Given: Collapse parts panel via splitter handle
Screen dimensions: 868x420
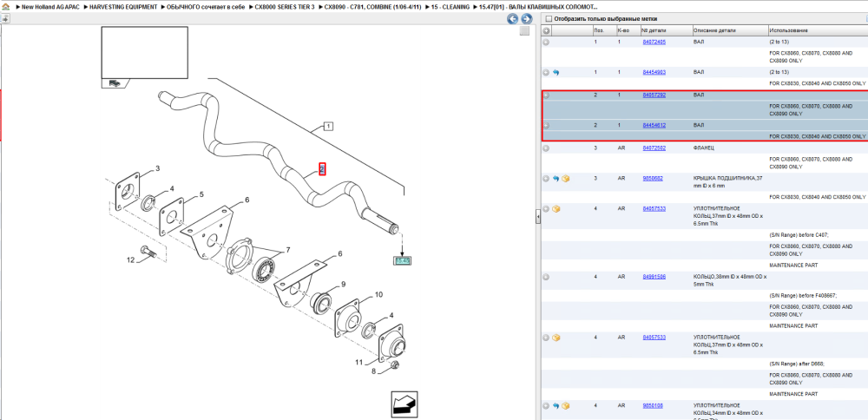Looking at the screenshot, I should pos(537,217).
